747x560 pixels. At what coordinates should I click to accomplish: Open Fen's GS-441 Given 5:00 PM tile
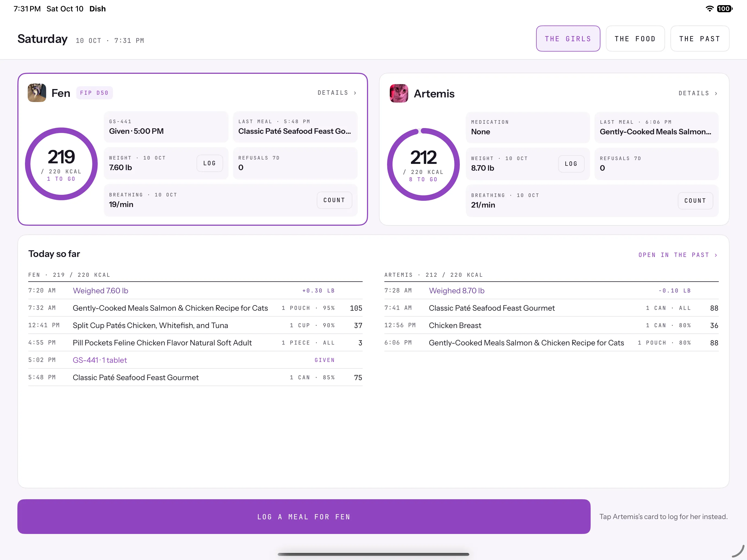166,127
